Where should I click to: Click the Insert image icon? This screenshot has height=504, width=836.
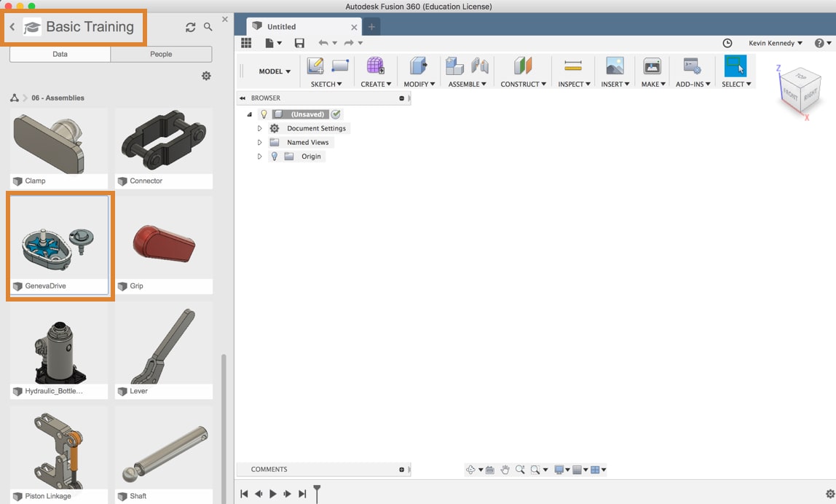615,66
